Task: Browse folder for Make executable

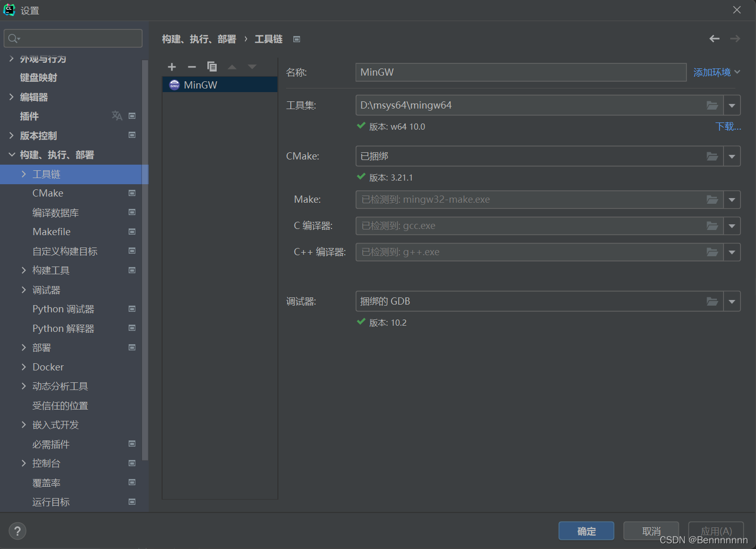Action: point(712,200)
